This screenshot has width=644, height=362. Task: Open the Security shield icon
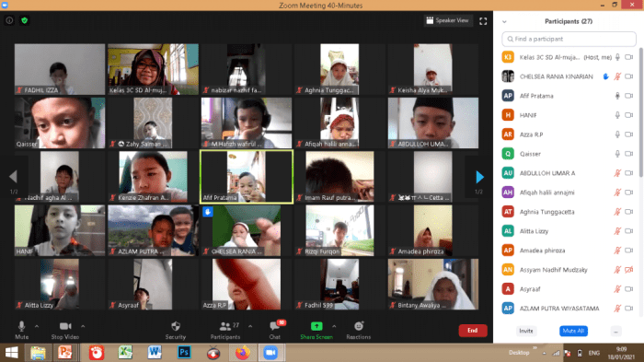click(x=176, y=326)
